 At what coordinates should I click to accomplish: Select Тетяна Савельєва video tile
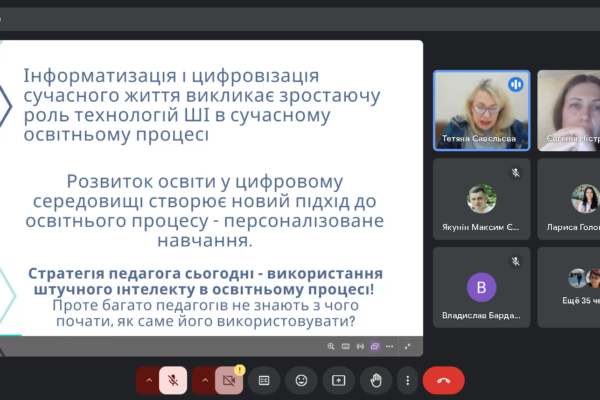click(x=481, y=110)
